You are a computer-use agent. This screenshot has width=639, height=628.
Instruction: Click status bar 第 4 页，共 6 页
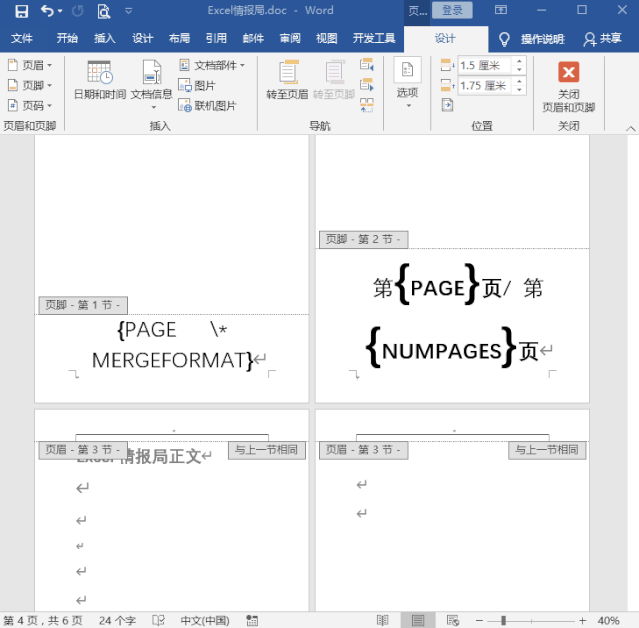43,621
